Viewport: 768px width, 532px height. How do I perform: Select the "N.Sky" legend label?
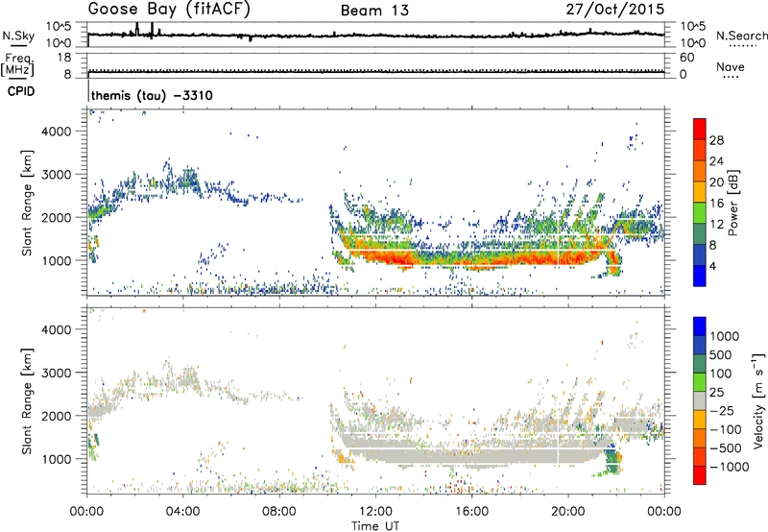click(18, 36)
